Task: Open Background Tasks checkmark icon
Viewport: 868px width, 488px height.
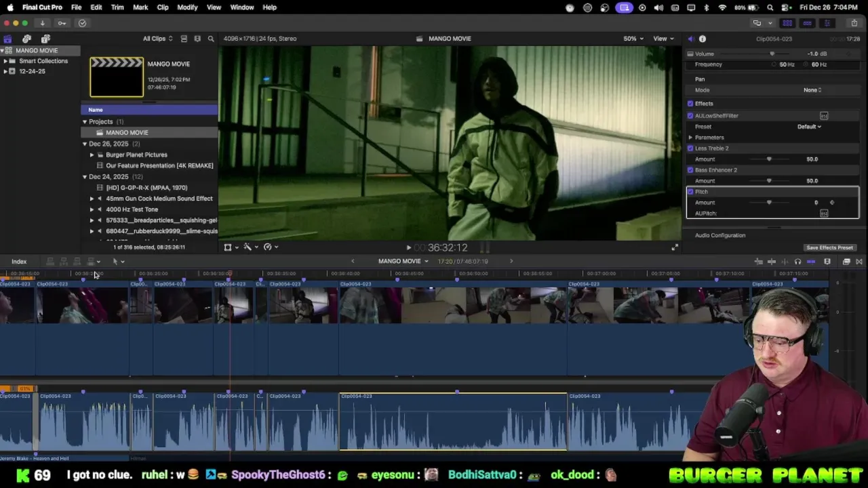Action: click(x=82, y=23)
